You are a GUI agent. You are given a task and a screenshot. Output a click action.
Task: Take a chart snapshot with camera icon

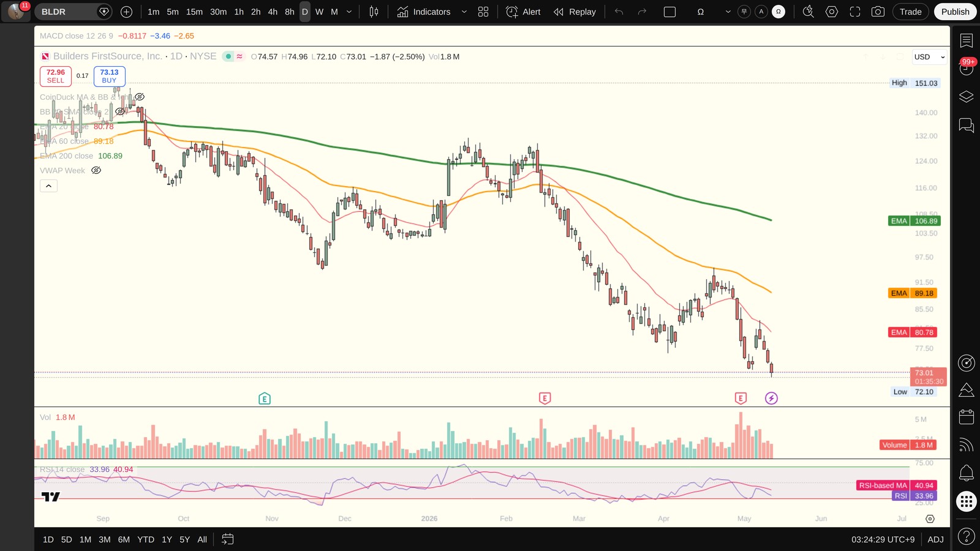878,12
